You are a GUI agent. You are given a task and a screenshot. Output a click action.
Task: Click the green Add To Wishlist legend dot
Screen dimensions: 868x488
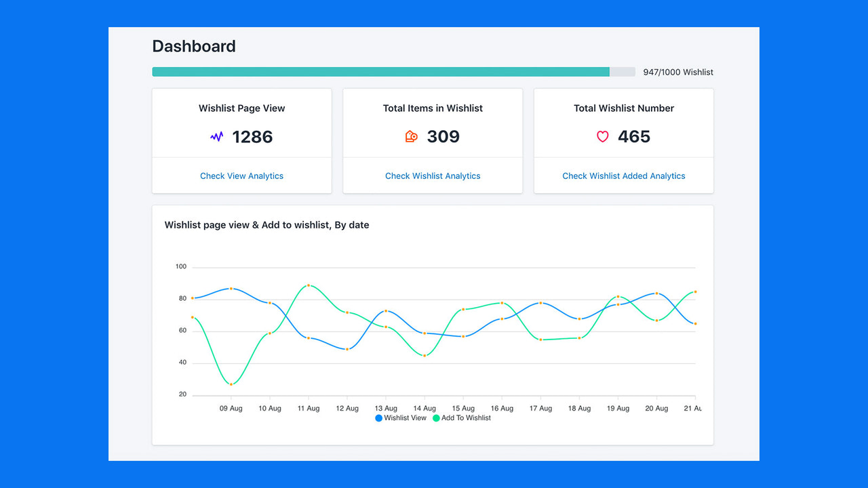point(436,418)
